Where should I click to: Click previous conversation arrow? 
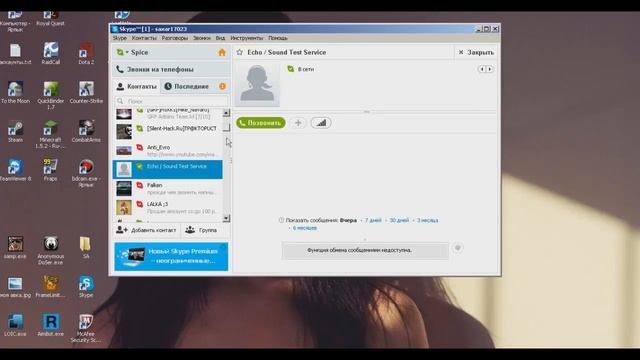tap(482, 69)
